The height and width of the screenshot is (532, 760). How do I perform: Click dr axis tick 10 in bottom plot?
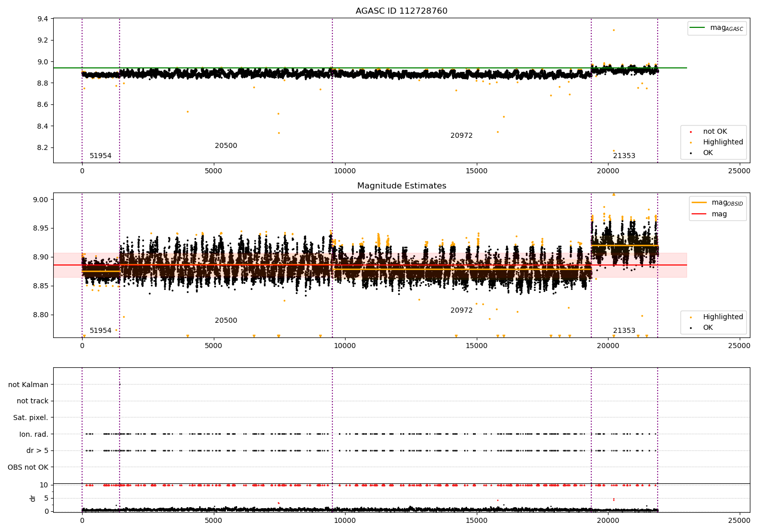tap(44, 485)
